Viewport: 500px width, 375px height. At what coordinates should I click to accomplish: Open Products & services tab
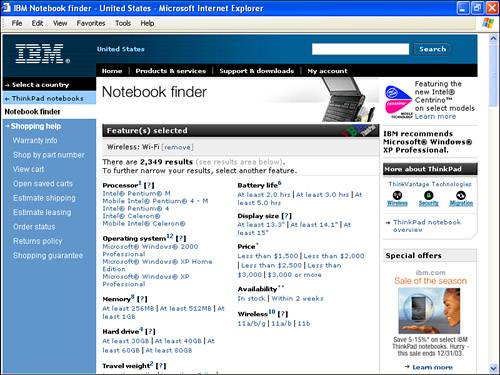click(171, 71)
